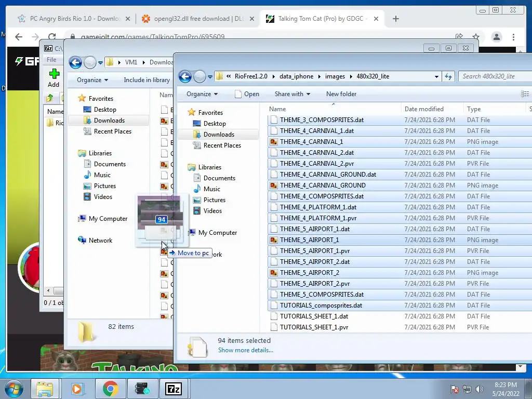Open Favorites in the front Explorer sidebar

click(x=210, y=112)
